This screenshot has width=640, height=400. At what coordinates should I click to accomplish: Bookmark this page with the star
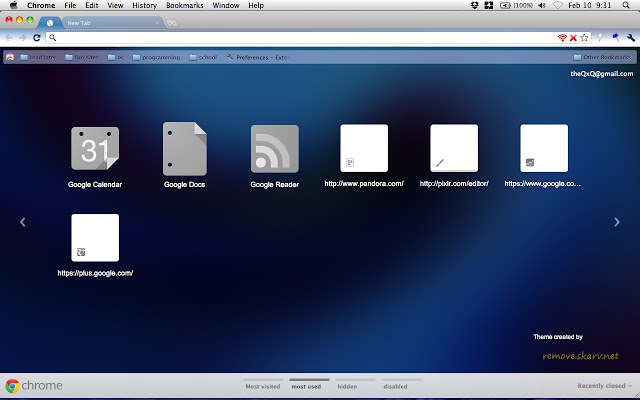pos(584,38)
